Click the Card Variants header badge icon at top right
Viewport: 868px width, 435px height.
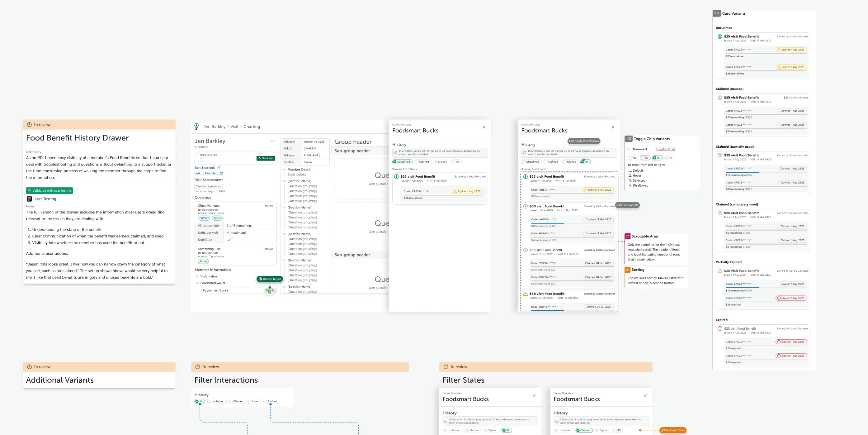point(717,13)
